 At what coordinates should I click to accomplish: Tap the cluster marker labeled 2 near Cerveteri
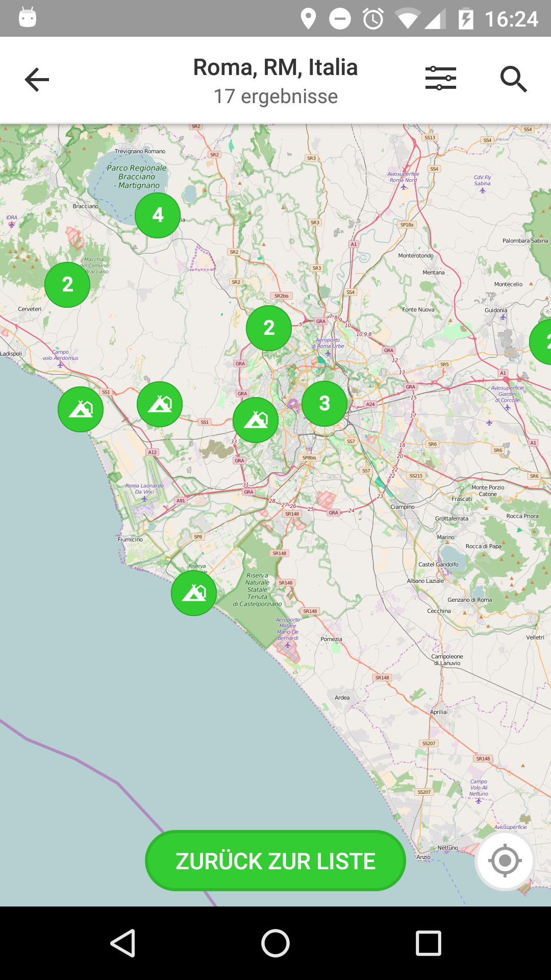[67, 285]
